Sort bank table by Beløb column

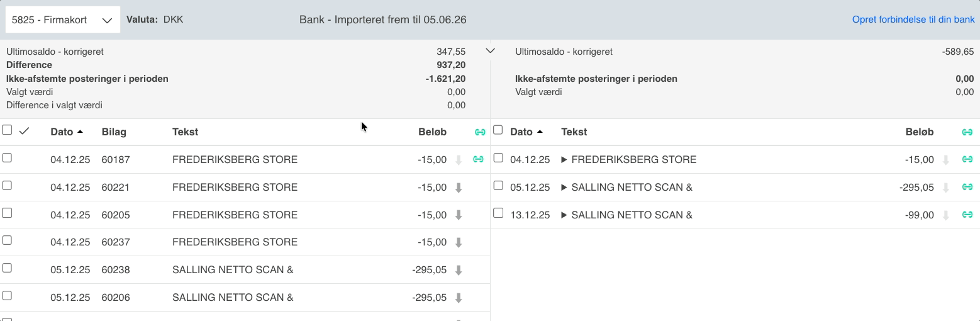click(x=920, y=132)
